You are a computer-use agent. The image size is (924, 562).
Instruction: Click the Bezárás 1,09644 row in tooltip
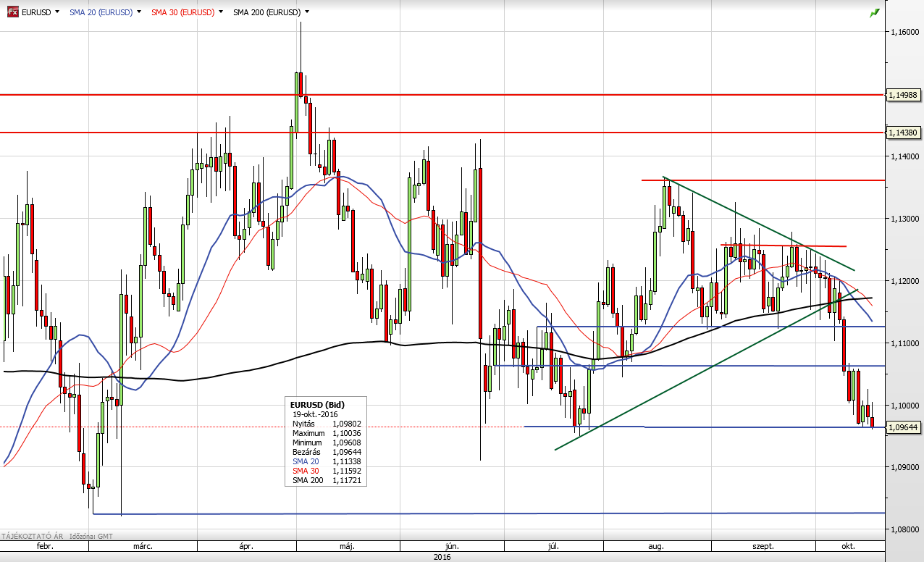tap(327, 451)
